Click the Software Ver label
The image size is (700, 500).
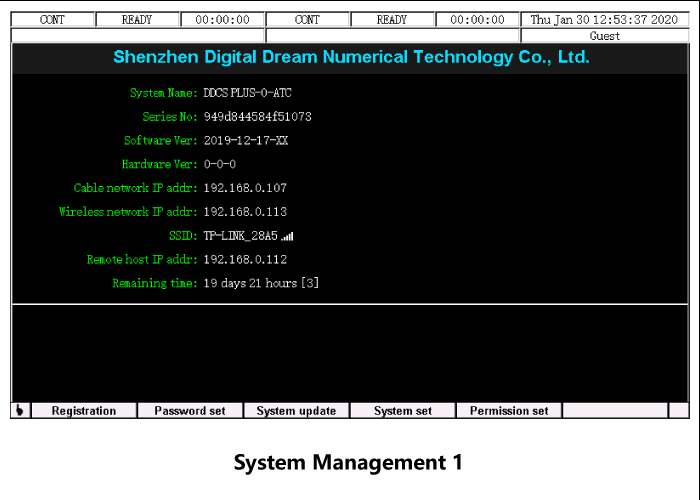coord(160,141)
